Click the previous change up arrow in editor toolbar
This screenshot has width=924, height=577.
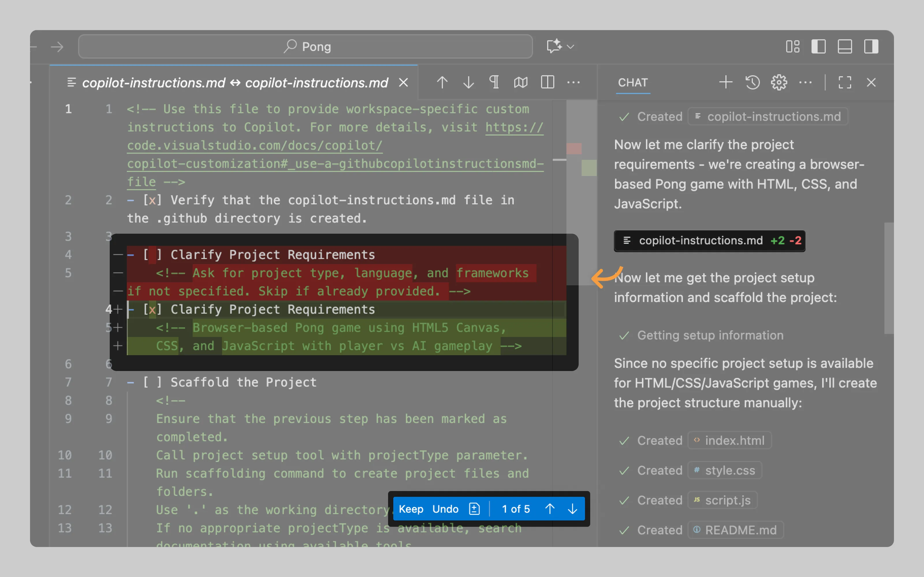442,83
